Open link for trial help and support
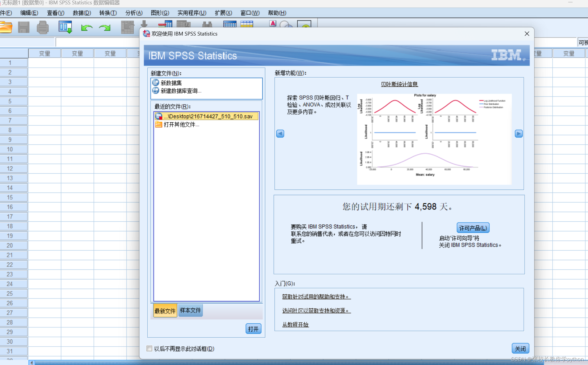Viewport: 588px width, 365px height. click(316, 297)
